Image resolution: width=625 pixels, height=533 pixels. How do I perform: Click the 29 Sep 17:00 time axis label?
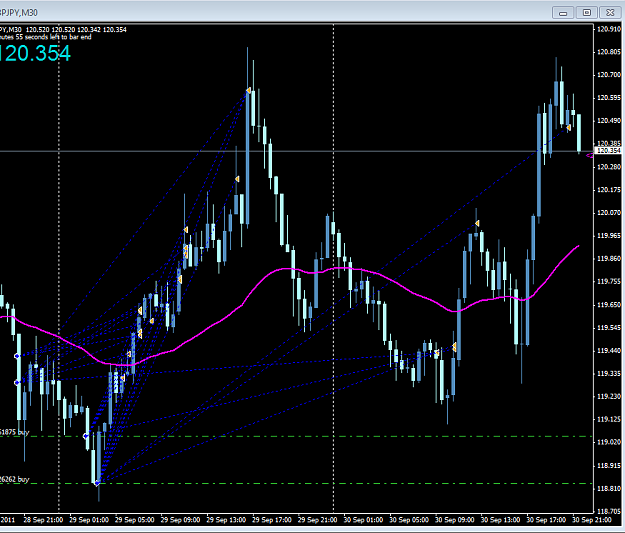click(272, 520)
